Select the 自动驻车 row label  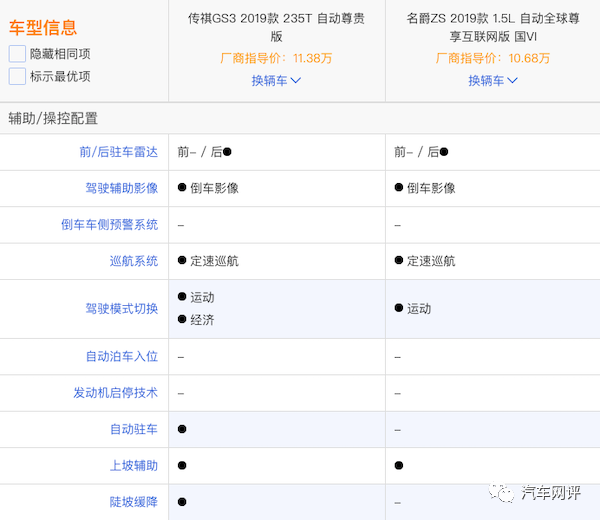pos(133,430)
